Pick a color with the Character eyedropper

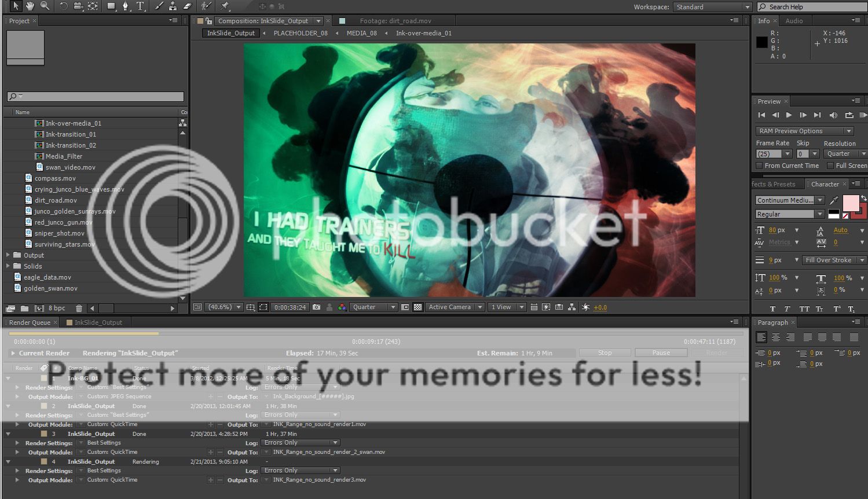coord(834,200)
